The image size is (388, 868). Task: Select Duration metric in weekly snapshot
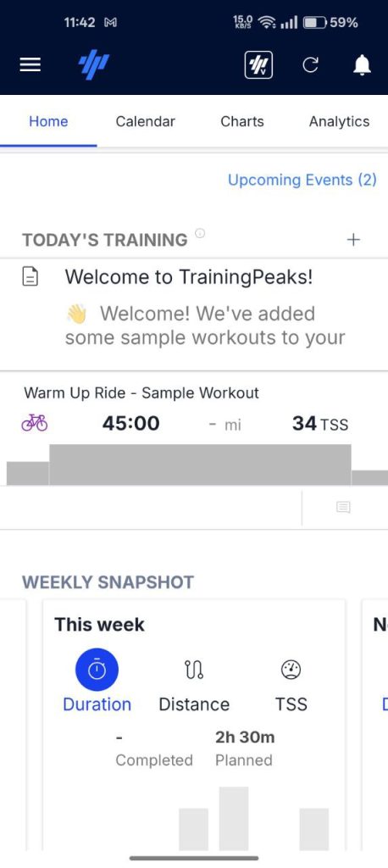pyautogui.click(x=97, y=684)
